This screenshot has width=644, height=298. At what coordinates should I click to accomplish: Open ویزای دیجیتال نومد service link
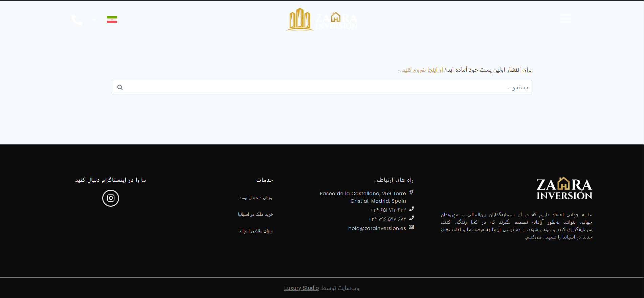click(x=256, y=198)
